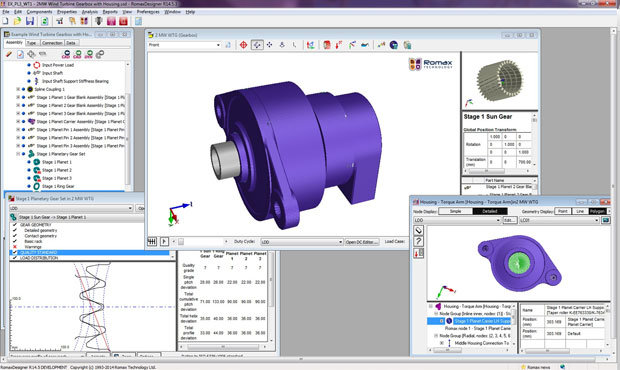Switch to the Connection tab
Viewport: 620px width, 370px height.
click(x=52, y=43)
